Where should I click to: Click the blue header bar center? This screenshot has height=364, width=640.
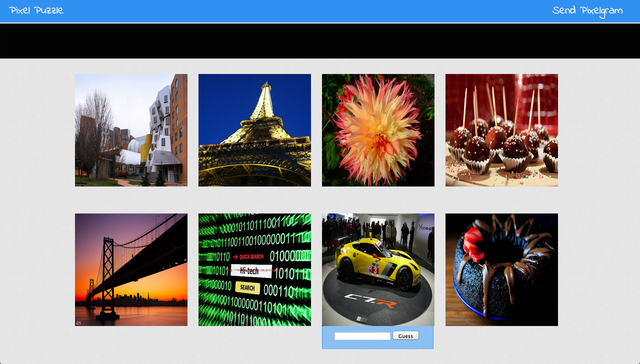point(320,11)
